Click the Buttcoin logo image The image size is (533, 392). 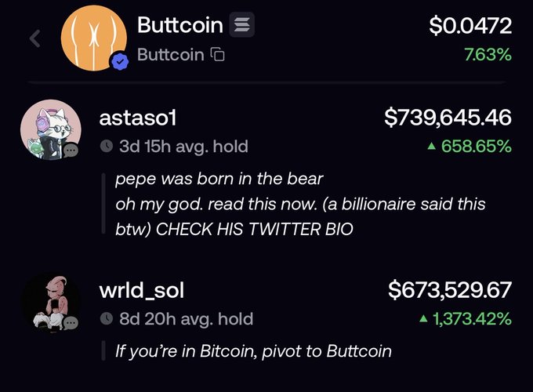pos(93,37)
